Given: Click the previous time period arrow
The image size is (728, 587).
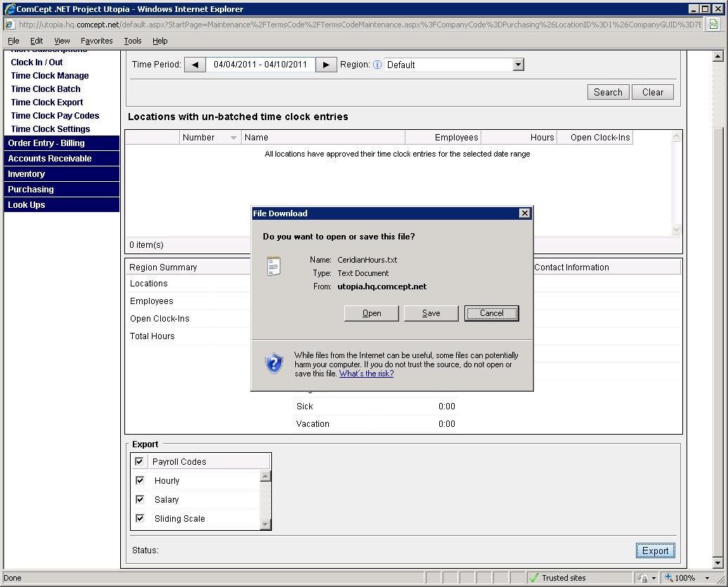Looking at the screenshot, I should tap(195, 65).
